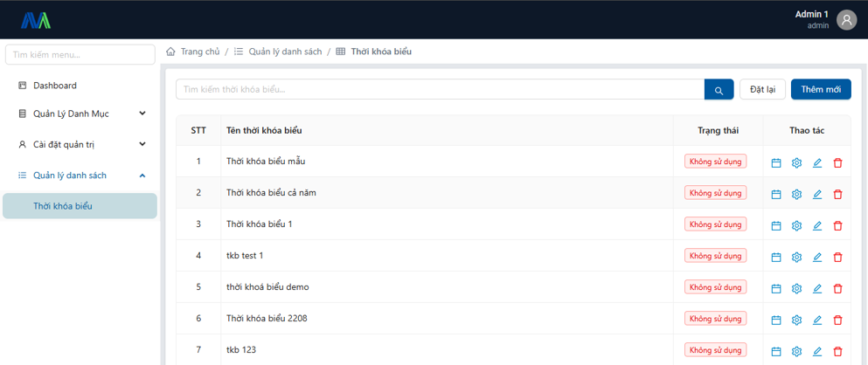Delete tkb test 1 with trash icon

tap(837, 257)
